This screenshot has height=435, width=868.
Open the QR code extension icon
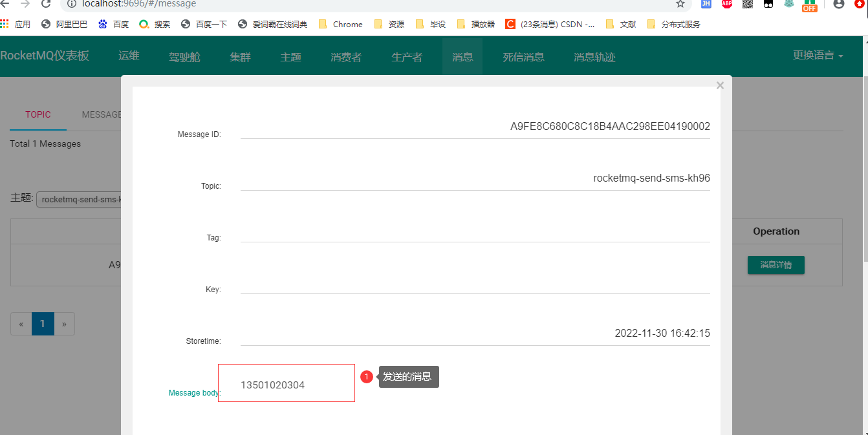(747, 4)
